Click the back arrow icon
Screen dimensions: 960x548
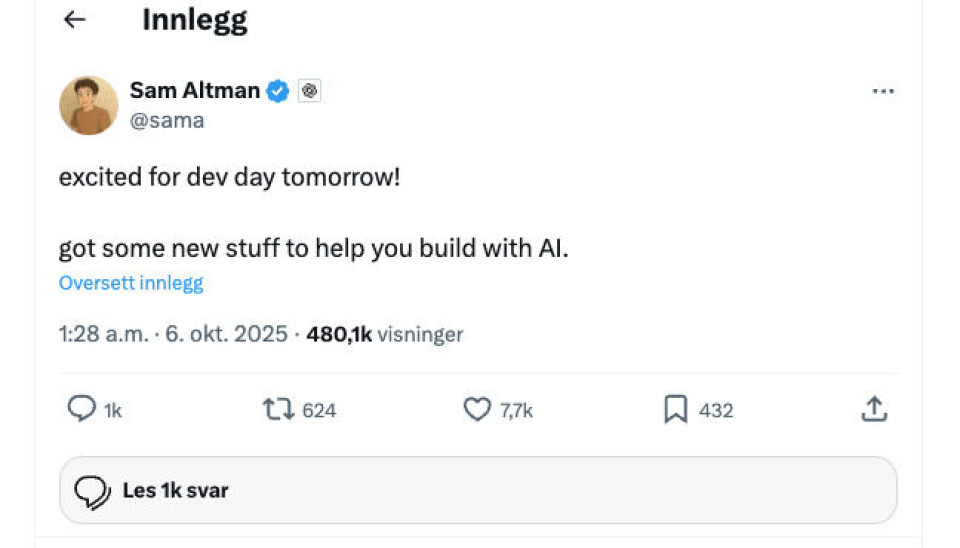click(74, 20)
